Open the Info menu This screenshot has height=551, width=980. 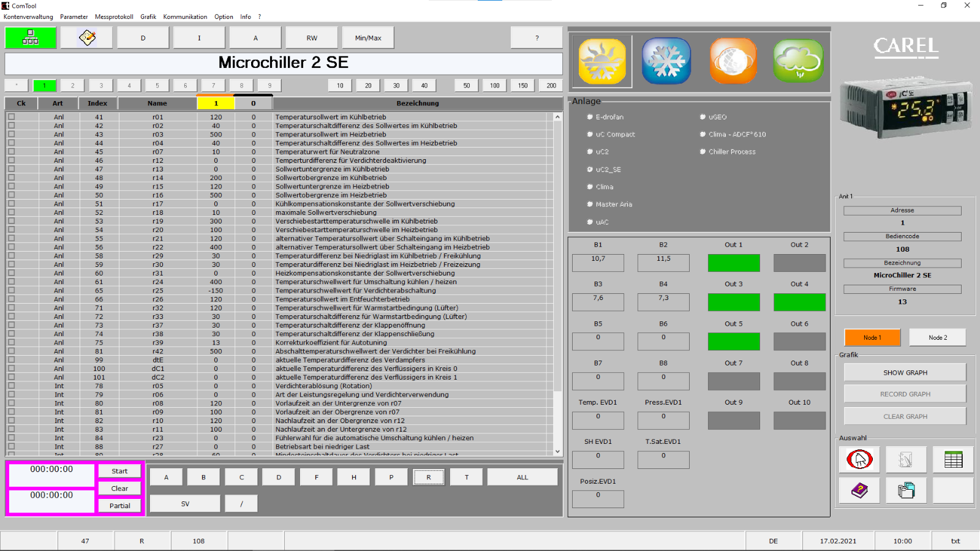click(x=246, y=17)
